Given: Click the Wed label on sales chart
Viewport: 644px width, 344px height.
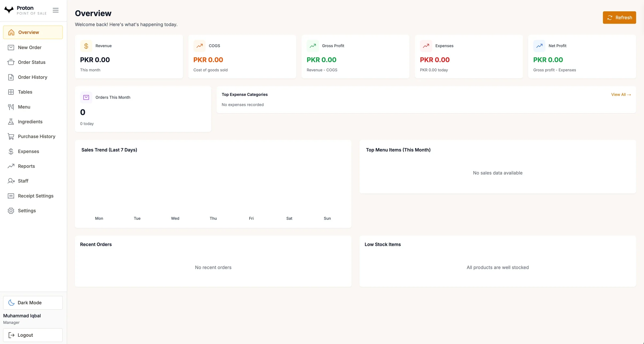Looking at the screenshot, I should (x=175, y=219).
